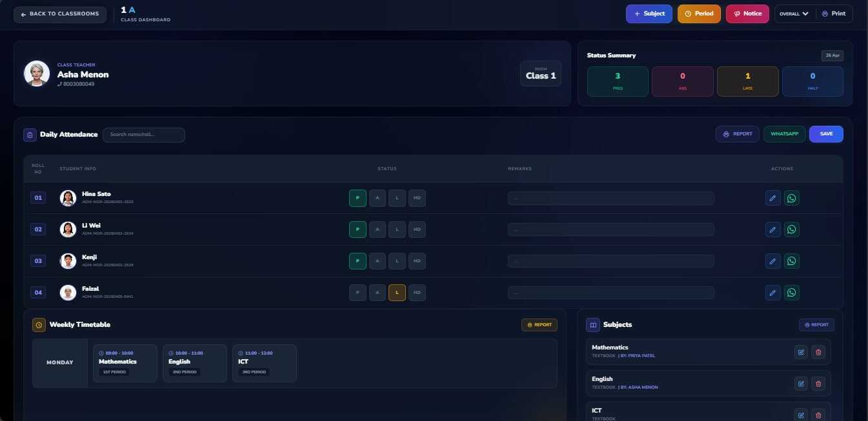The width and height of the screenshot is (868, 421).
Task: Mark Hina Sato as Present
Action: (358, 198)
